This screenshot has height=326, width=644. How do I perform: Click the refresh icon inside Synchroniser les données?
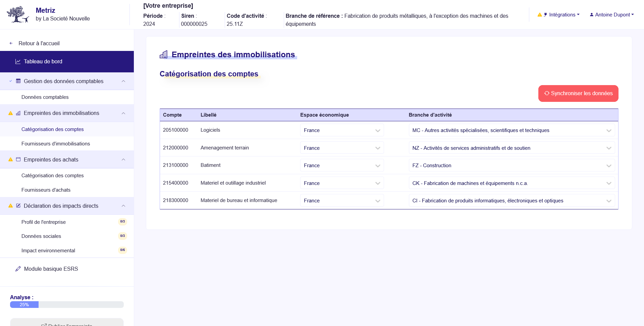547,93
